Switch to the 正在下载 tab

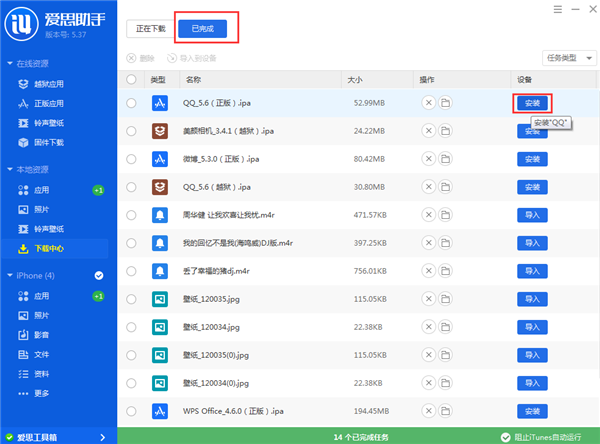point(151,29)
